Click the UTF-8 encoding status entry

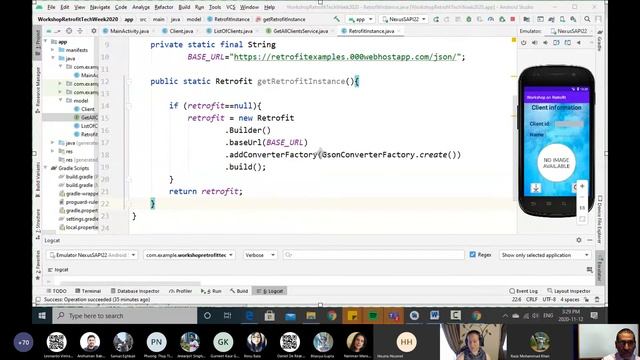click(549, 300)
